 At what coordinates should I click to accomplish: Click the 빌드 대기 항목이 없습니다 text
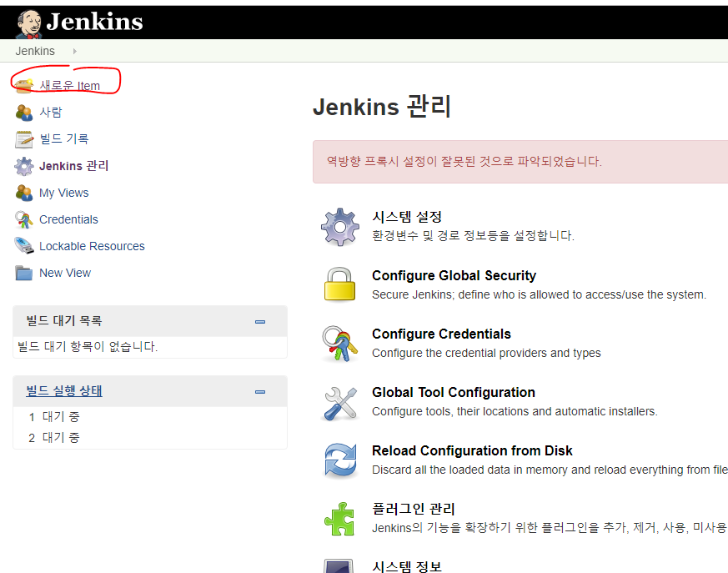pos(88,346)
